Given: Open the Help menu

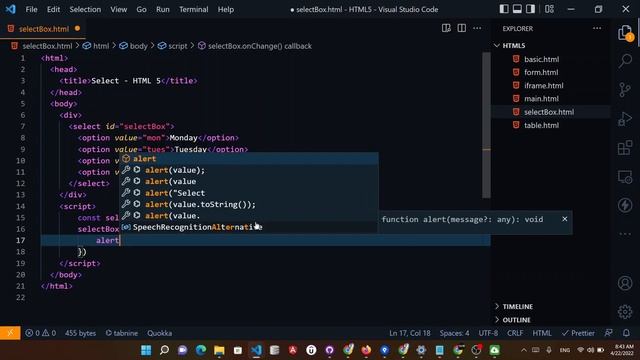Looking at the screenshot, I should (x=225, y=9).
